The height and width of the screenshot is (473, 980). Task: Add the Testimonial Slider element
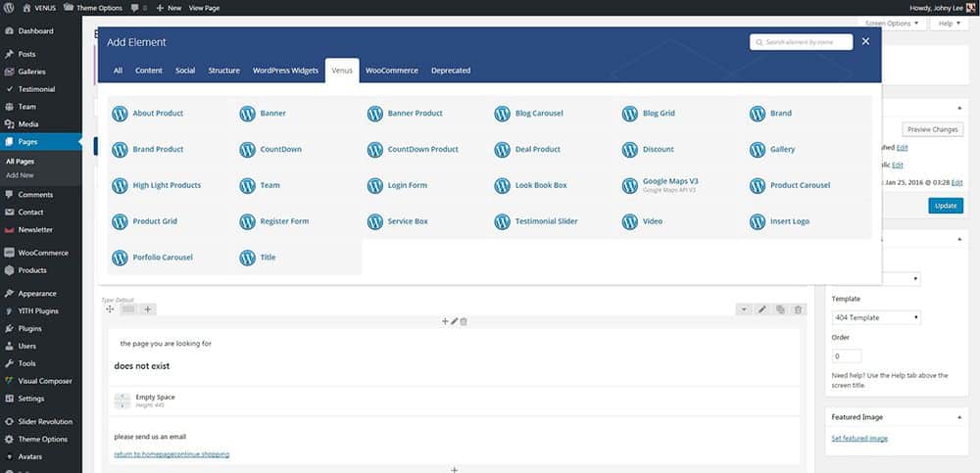click(x=553, y=221)
